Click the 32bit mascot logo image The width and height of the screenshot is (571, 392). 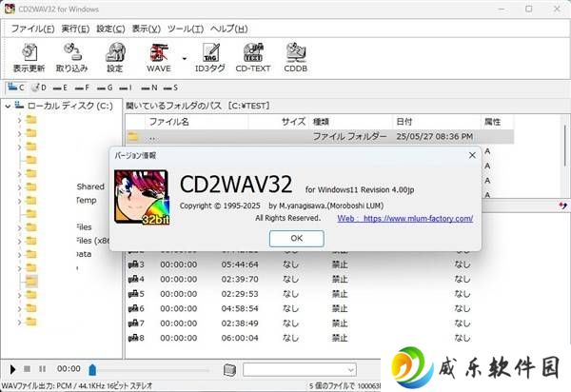click(142, 197)
